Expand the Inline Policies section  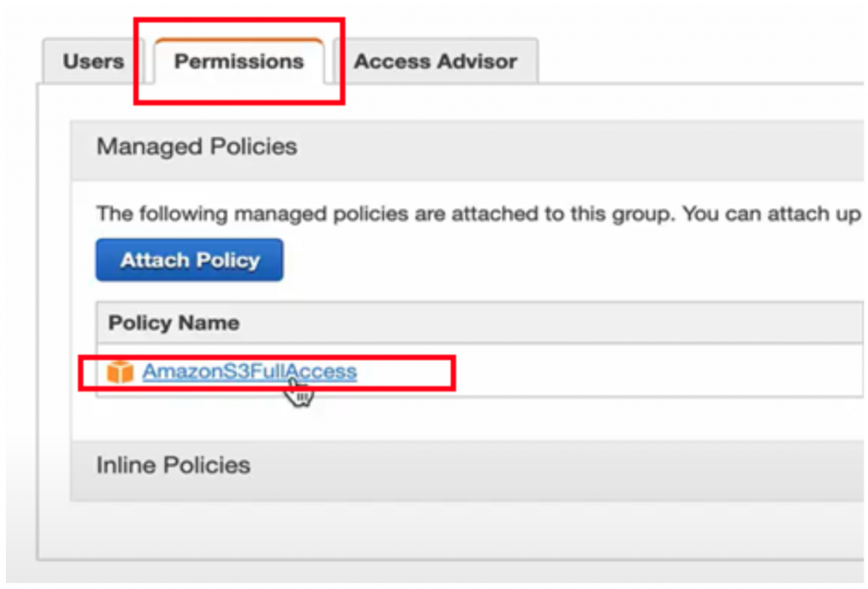coord(173,465)
